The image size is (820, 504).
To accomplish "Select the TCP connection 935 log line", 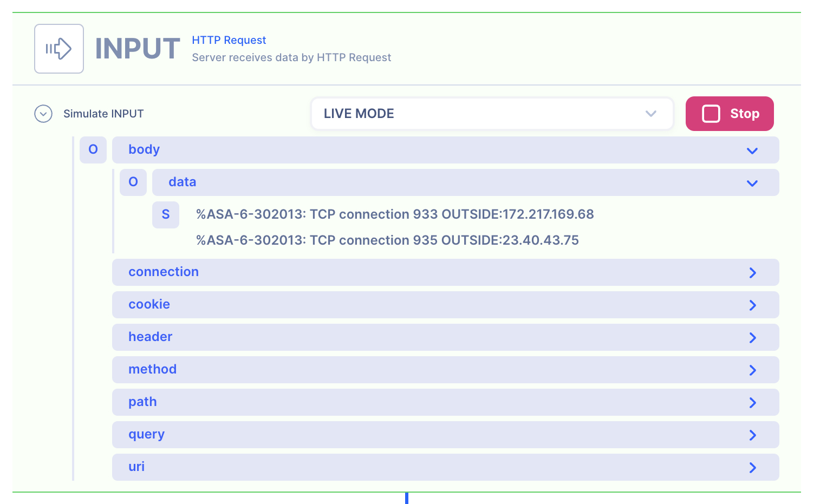I will point(387,240).
